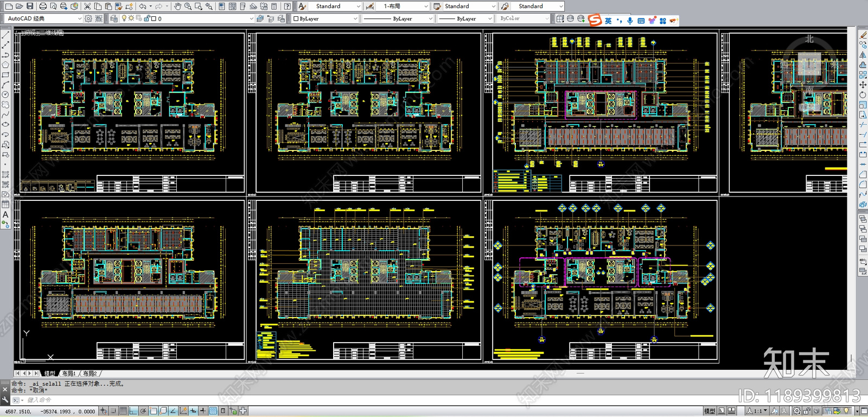Click the command line wrench customize icon
Image resolution: width=868 pixels, height=417 pixels.
(x=5, y=400)
